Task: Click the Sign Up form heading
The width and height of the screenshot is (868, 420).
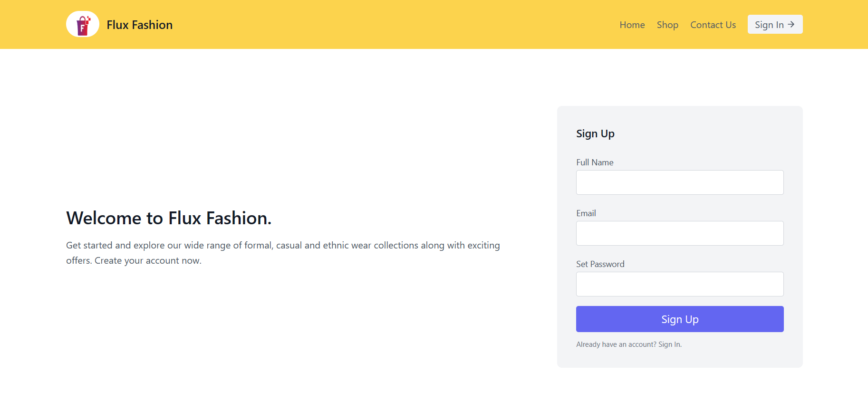Action: click(x=595, y=134)
